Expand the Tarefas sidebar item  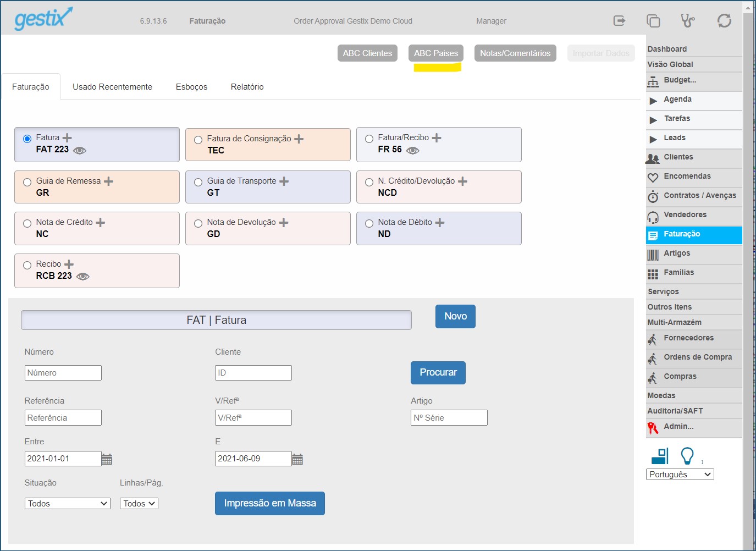tap(653, 120)
